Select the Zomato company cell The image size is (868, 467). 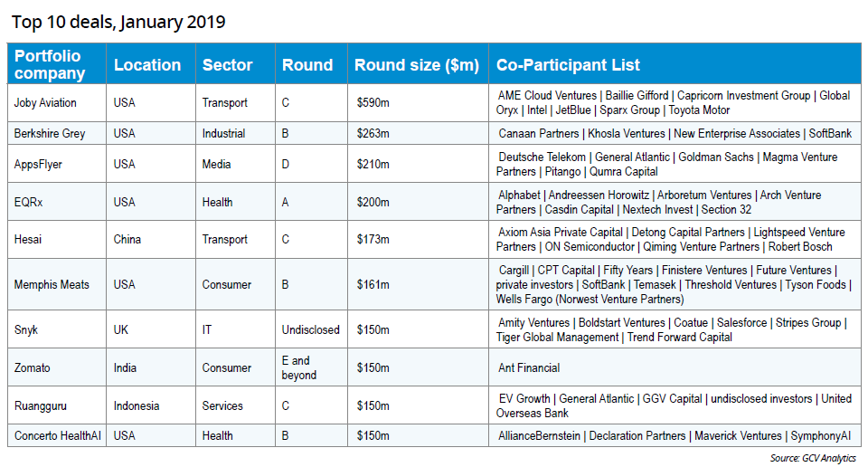(33, 368)
